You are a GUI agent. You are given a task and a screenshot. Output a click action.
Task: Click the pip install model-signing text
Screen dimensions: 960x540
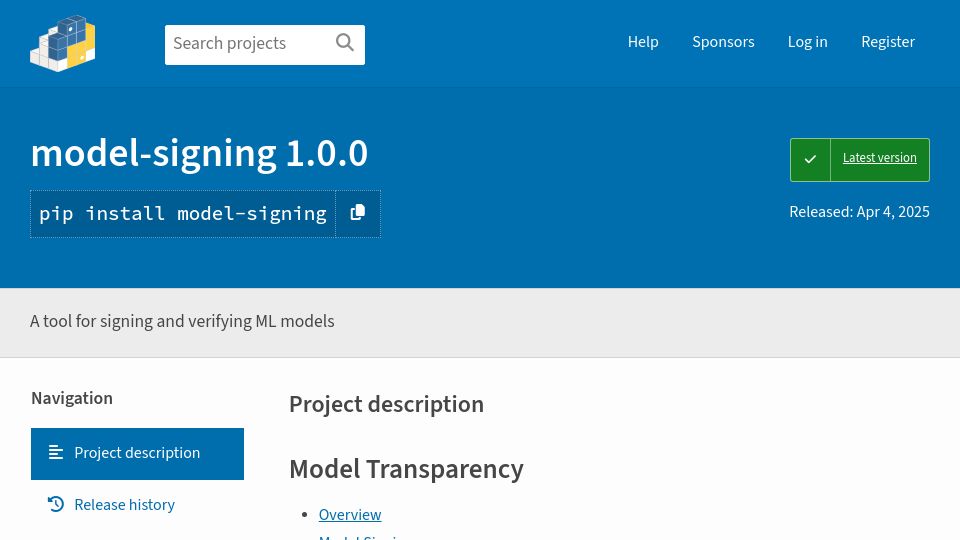point(182,214)
